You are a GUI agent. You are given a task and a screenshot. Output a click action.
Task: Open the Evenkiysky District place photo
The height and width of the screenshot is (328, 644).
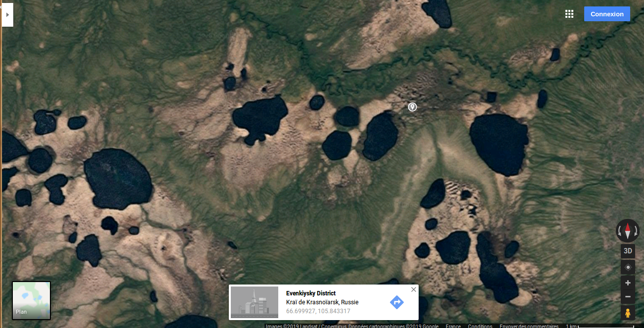[255, 302]
